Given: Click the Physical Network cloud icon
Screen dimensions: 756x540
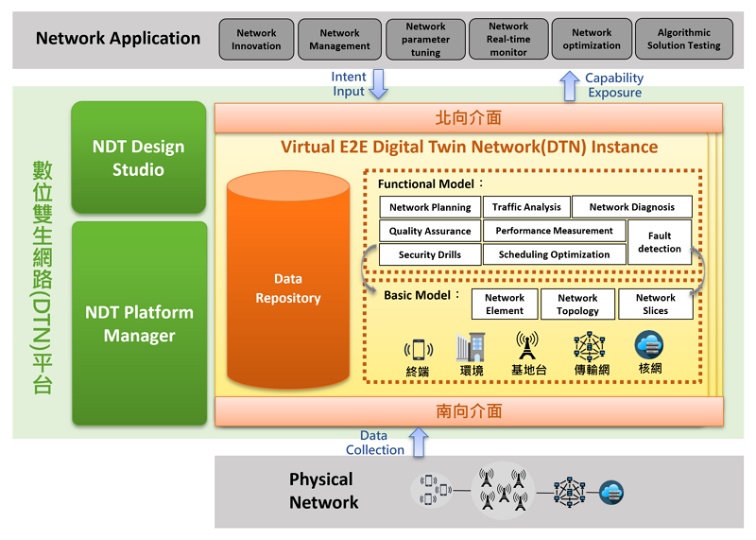Looking at the screenshot, I should pyautogui.click(x=611, y=492).
